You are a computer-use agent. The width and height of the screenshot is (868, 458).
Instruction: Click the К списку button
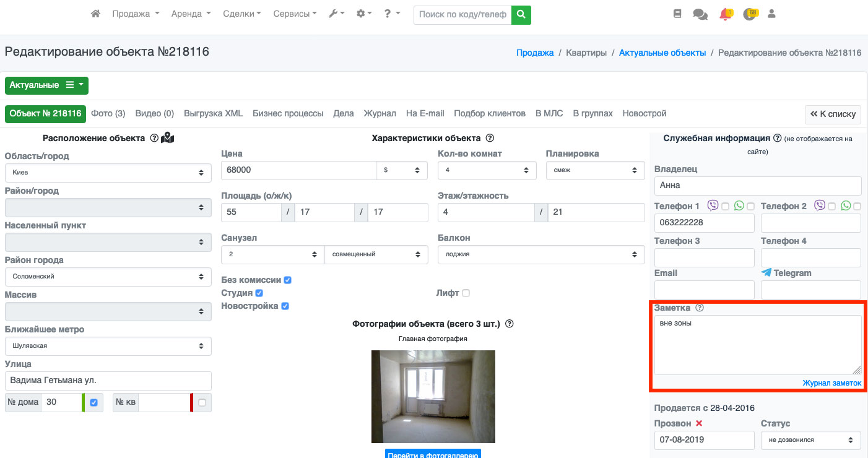(x=833, y=114)
